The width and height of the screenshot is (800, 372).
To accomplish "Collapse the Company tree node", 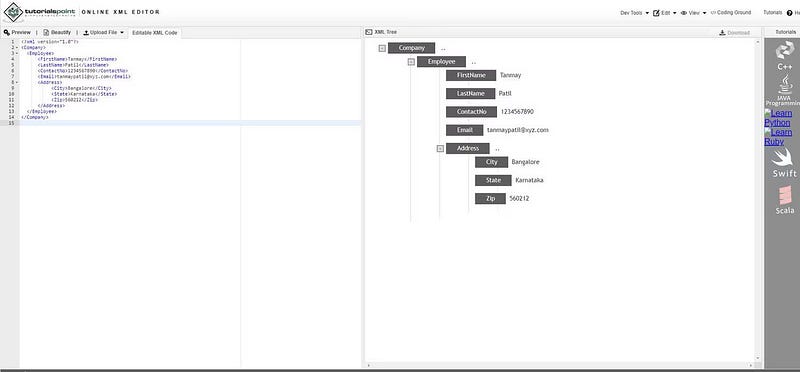I will pyautogui.click(x=382, y=48).
